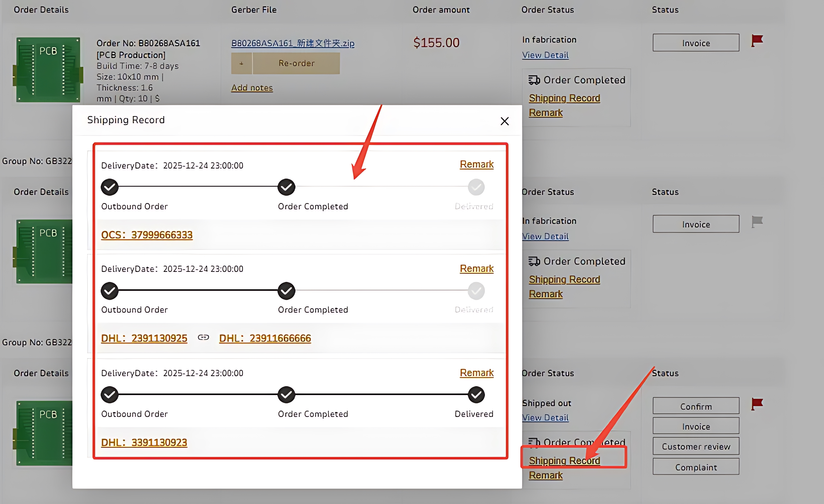Click the truck icon beside the first Order Completed status
Image resolution: width=824 pixels, height=504 pixels.
tap(534, 80)
